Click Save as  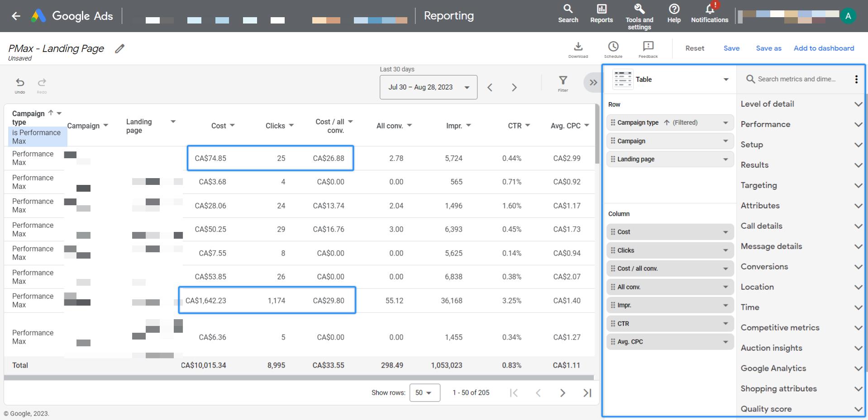point(768,48)
